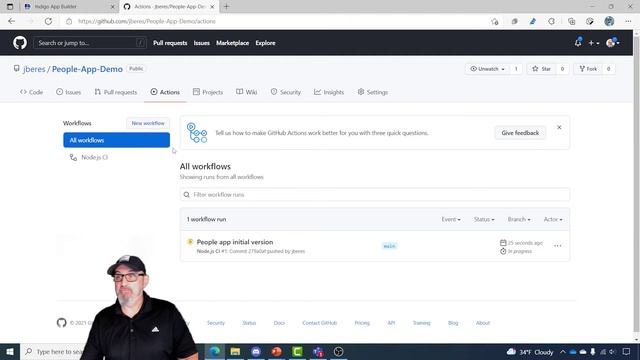Screen dimensions: 640x360
Task: Select All workflows in sidebar
Action: point(116,140)
